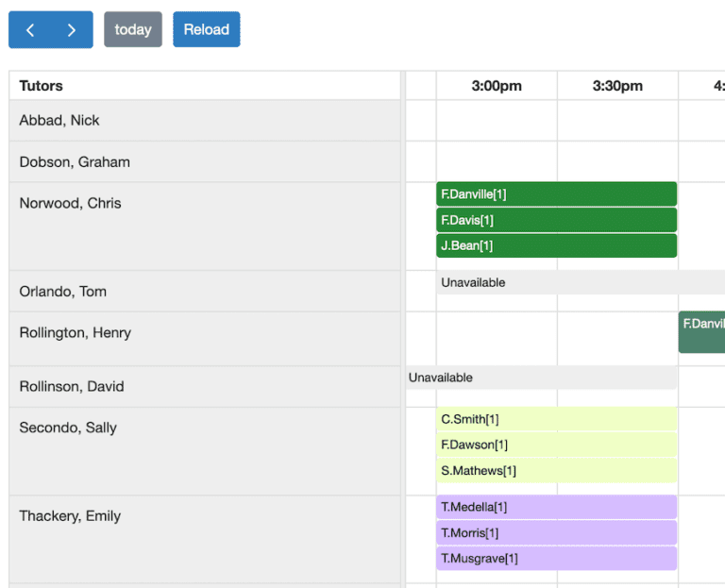This screenshot has width=725, height=588.
Task: Select the J.Bean green booking
Action: point(556,245)
